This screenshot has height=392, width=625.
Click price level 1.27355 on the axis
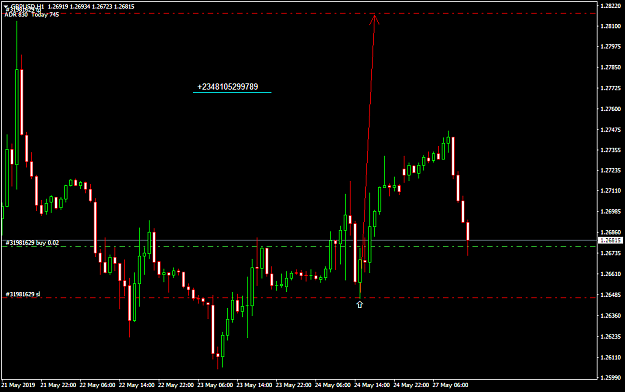610,150
